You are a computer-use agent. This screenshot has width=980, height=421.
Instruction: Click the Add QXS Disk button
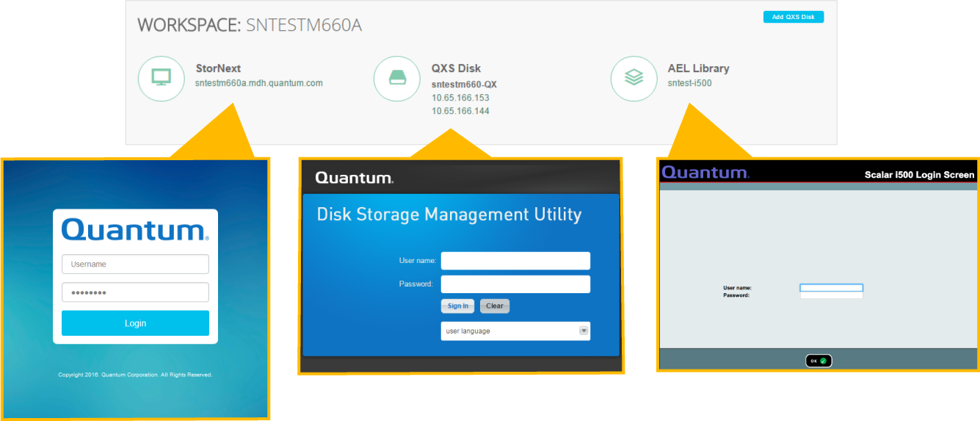pyautogui.click(x=794, y=17)
